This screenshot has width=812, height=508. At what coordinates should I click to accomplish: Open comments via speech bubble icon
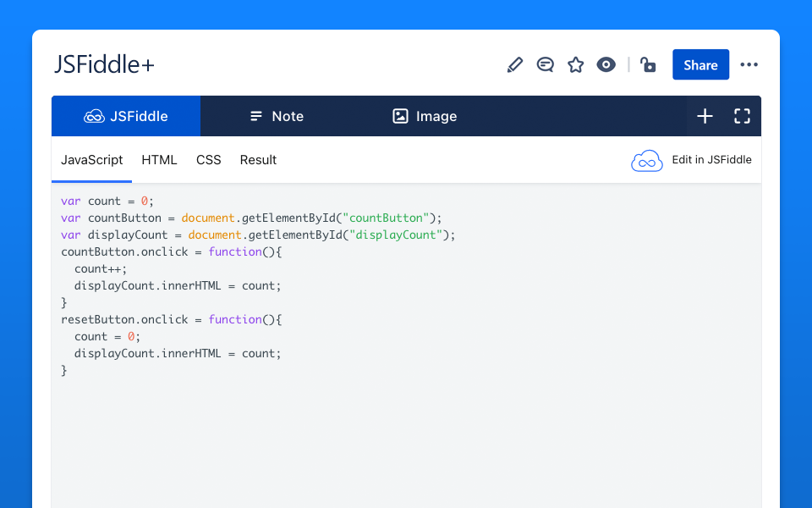[x=545, y=65]
